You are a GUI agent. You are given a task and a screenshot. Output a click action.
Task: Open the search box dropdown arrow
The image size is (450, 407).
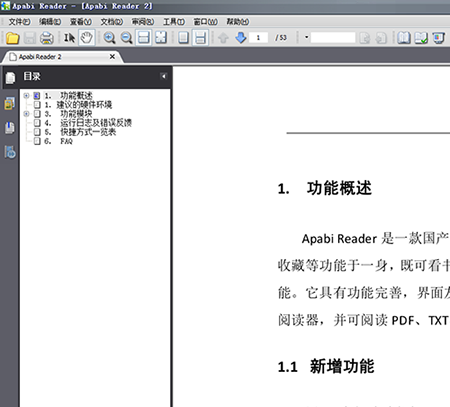click(306, 37)
